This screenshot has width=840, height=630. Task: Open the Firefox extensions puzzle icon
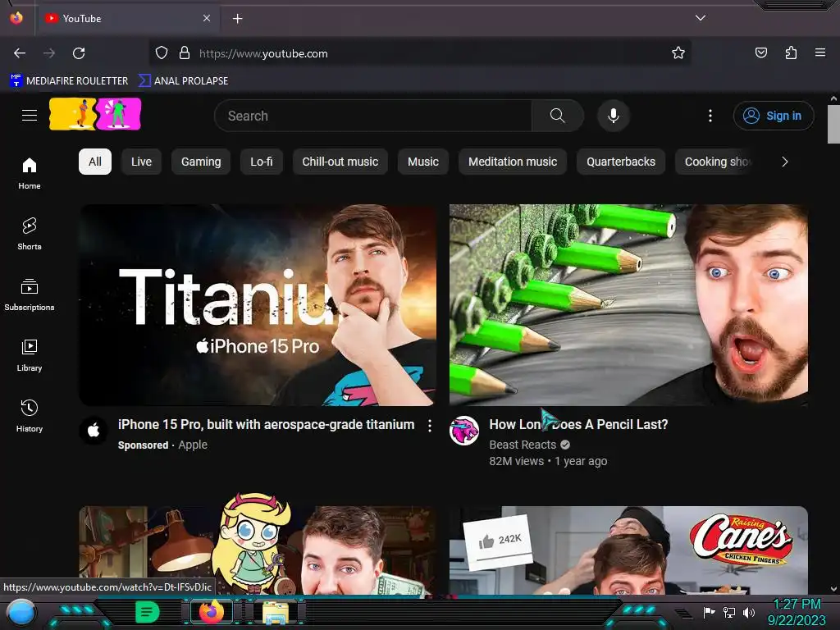tap(791, 53)
